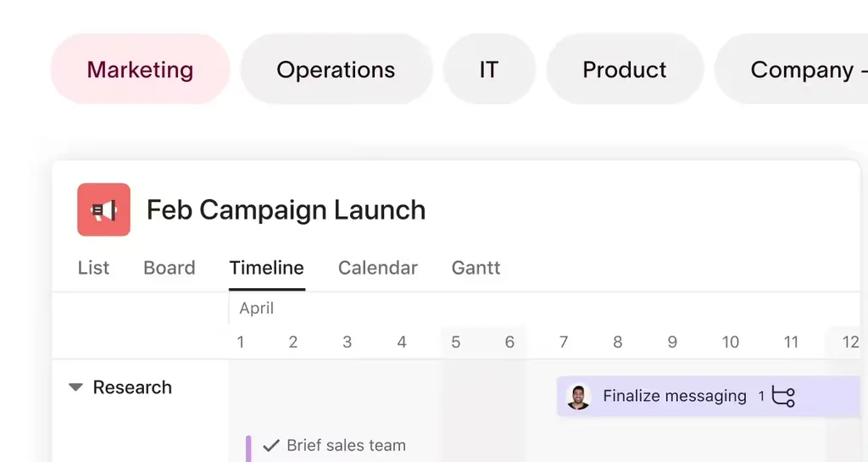Click the subtask icon on Finalize messaging
868x462 pixels.
point(783,396)
